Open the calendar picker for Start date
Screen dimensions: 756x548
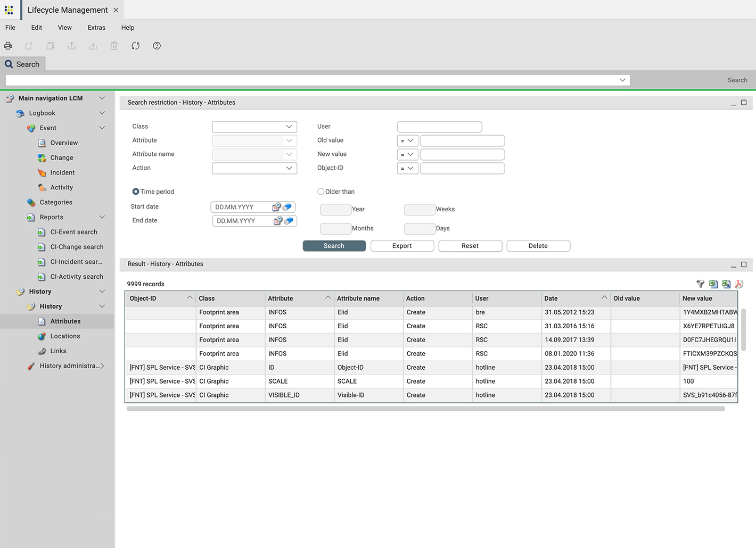tap(277, 206)
